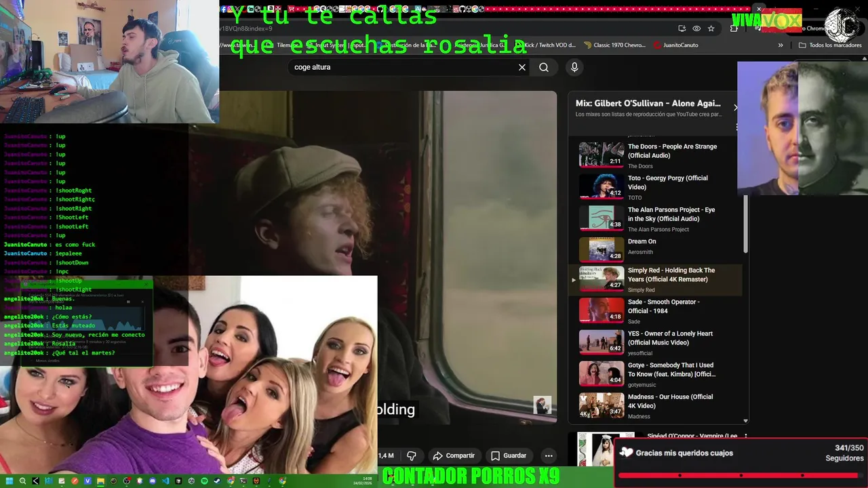Open Visual Studio Code from taskbar

[165, 481]
